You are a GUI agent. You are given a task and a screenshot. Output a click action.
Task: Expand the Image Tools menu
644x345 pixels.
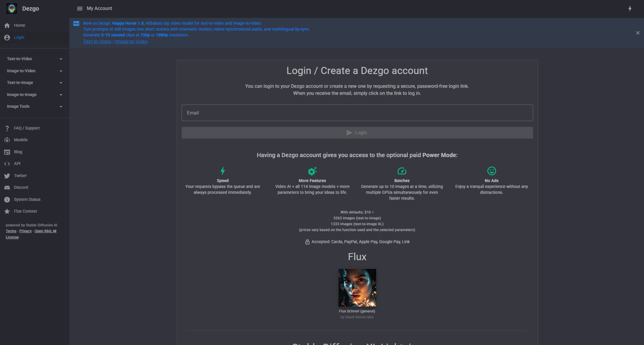(x=35, y=107)
